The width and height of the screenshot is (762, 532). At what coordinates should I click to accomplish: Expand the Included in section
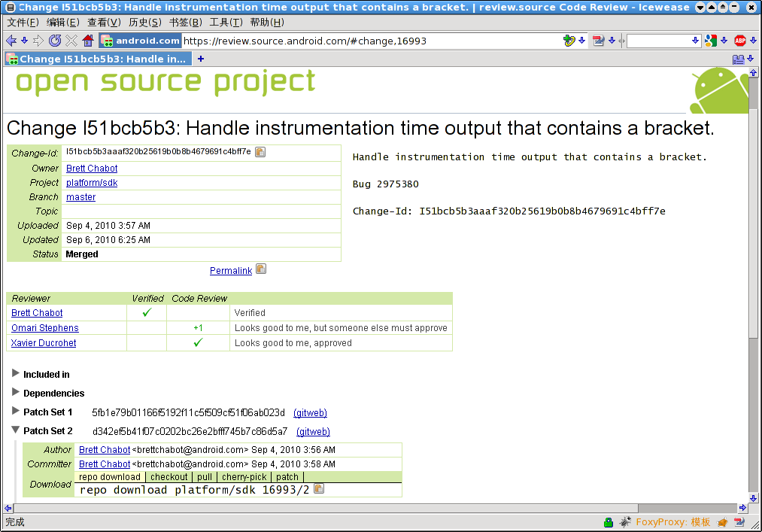coord(16,373)
